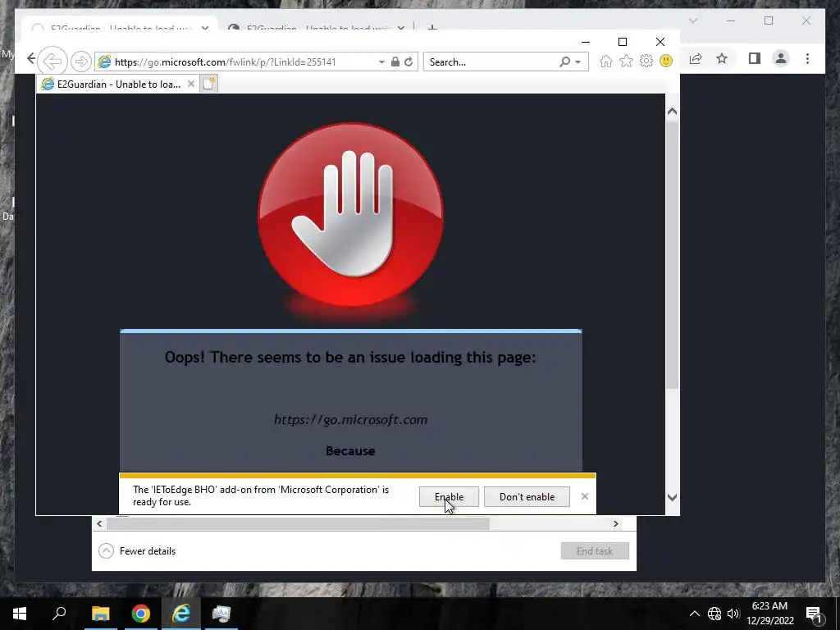Click the magnifier search icon
840x630 pixels.
point(564,62)
